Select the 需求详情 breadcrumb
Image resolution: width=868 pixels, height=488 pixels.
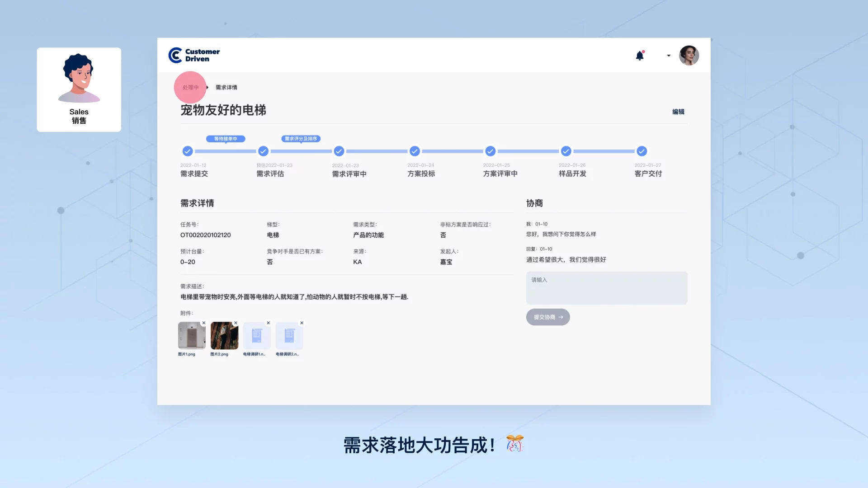(x=226, y=88)
